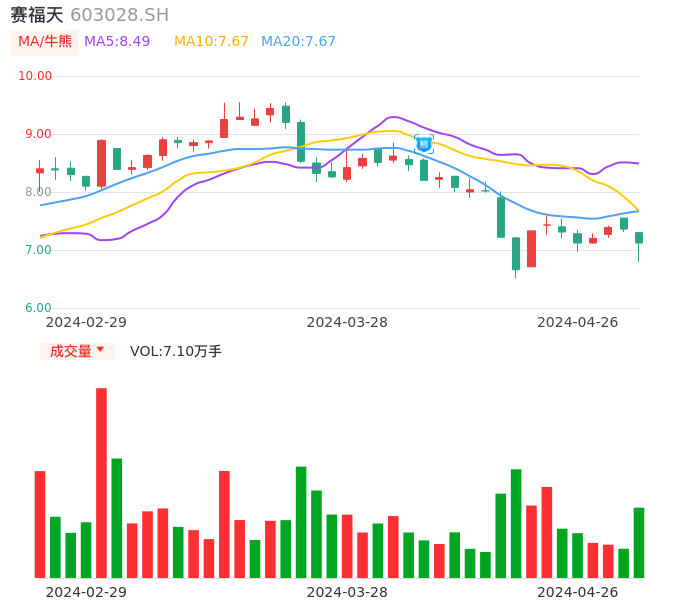Toggle the yellow MA10:7.67 legend

(x=211, y=42)
